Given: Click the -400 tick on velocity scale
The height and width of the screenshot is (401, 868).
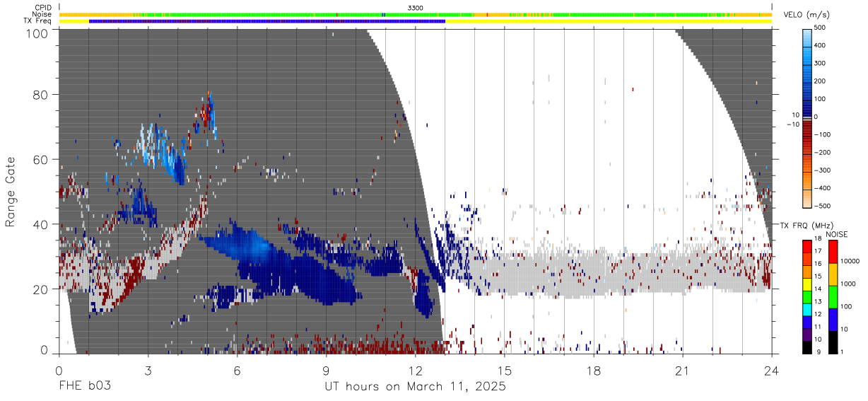Looking at the screenshot, I should 823,188.
